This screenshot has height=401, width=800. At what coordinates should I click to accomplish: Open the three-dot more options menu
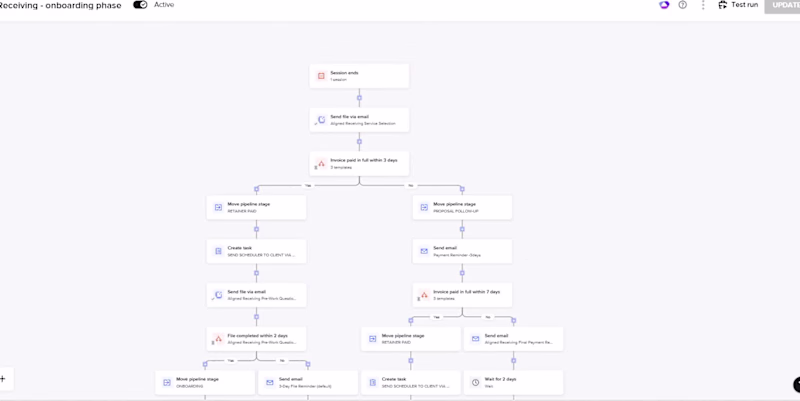(703, 5)
